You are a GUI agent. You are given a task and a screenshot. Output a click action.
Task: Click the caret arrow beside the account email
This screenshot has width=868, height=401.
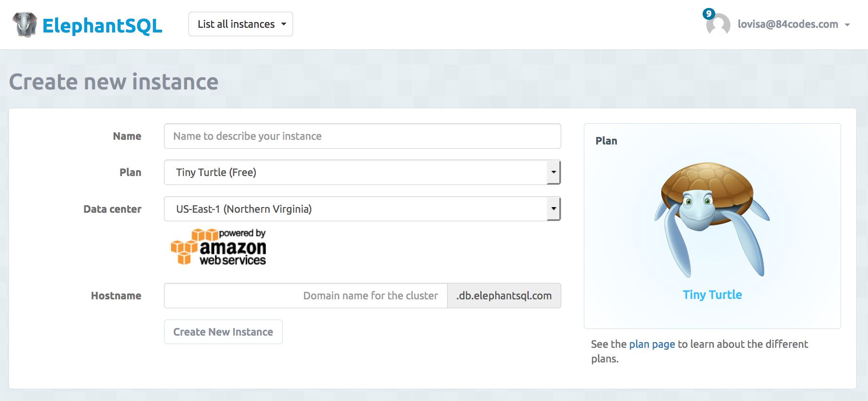847,25
